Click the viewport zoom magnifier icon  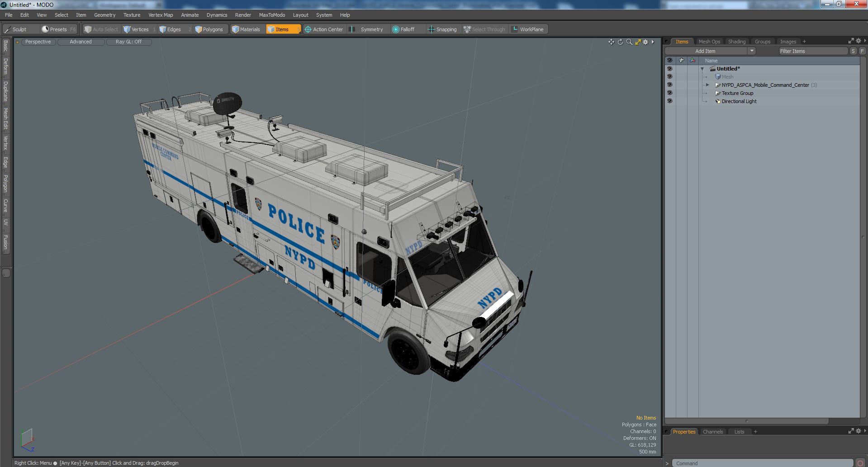tap(629, 42)
